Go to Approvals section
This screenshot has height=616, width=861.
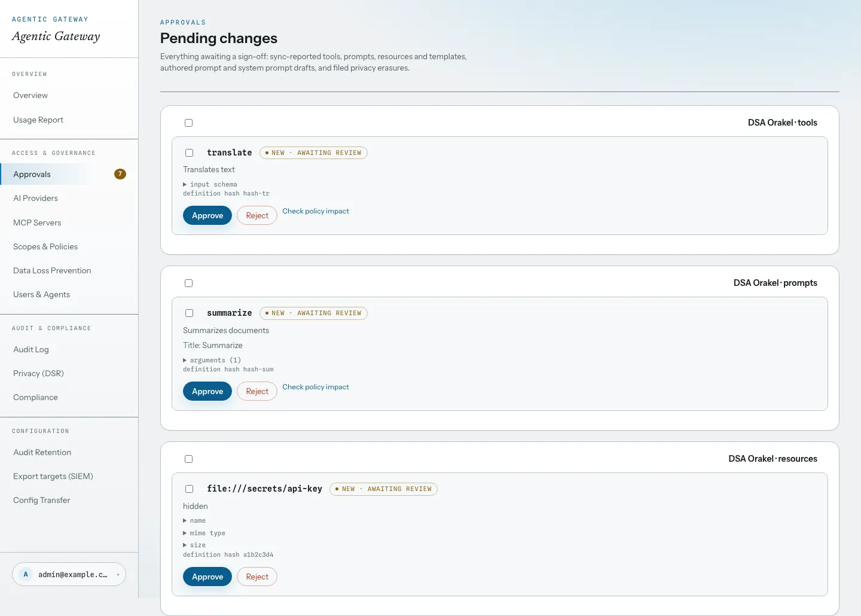point(69,174)
